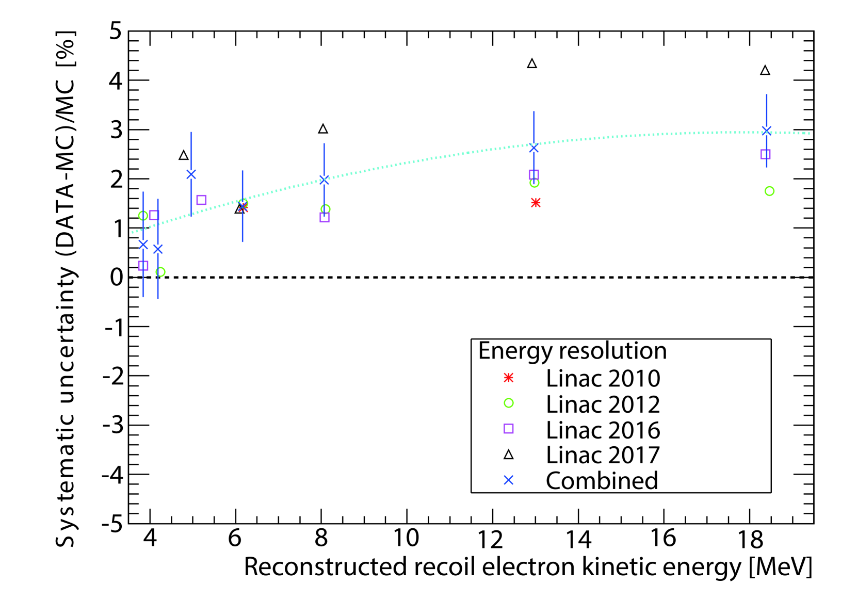857x616 pixels.
Task: Click the x-axis tick label "10"
Action: point(406,538)
